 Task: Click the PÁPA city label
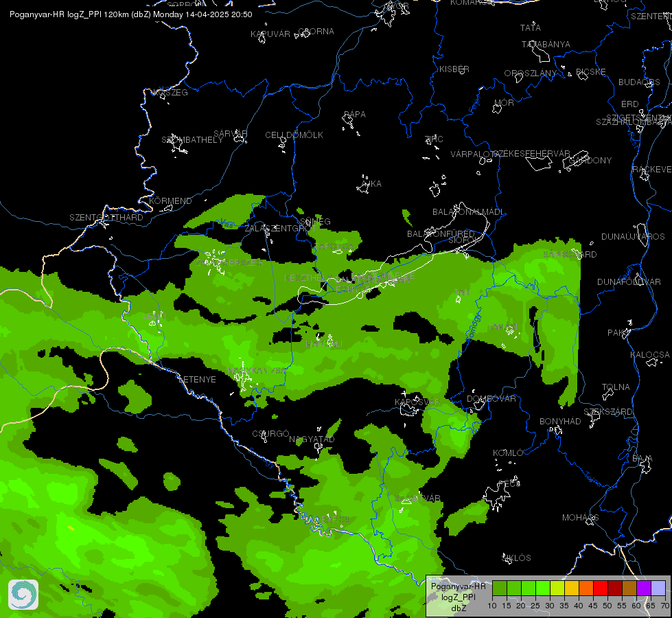click(355, 115)
